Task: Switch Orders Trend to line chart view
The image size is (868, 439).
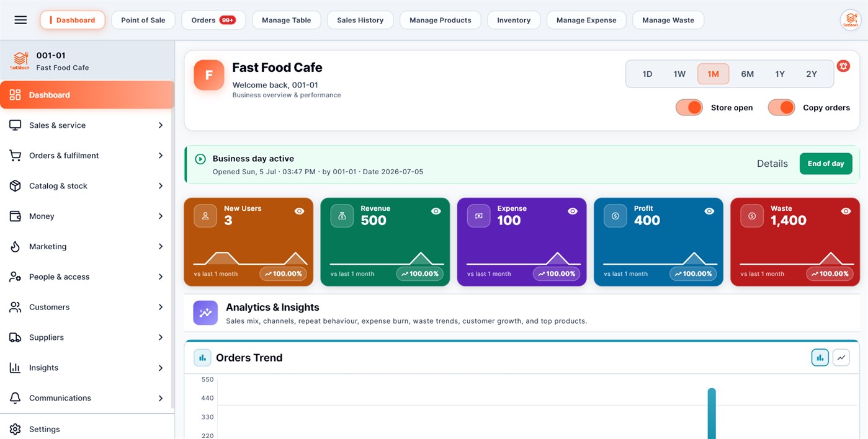Action: (841, 358)
